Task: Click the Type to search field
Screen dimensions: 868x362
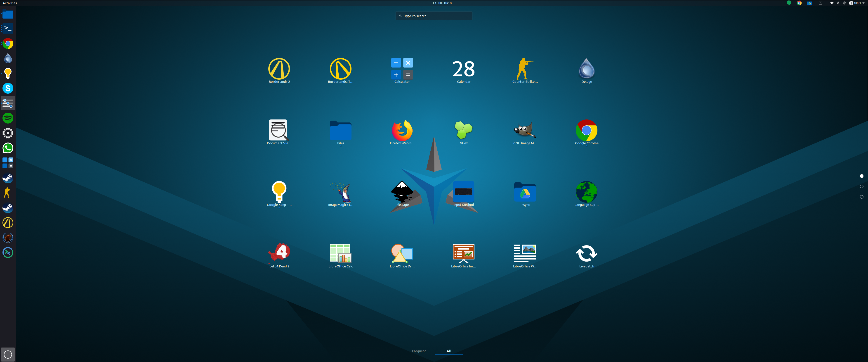Action: click(434, 16)
